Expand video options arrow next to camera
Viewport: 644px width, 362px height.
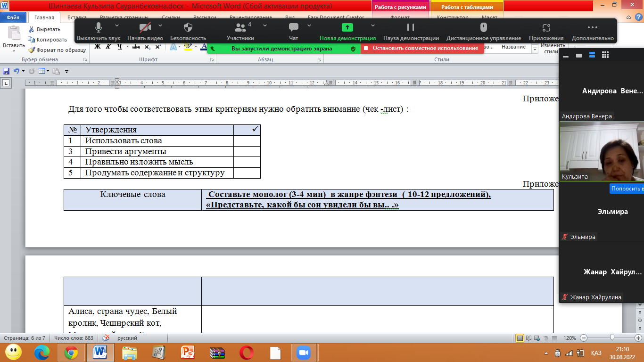tap(161, 25)
